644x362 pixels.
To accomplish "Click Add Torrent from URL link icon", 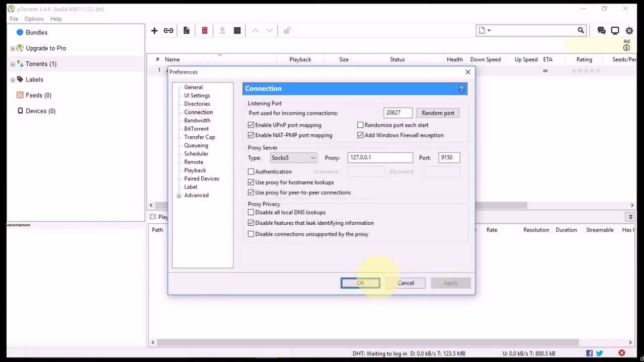I will coord(169,31).
